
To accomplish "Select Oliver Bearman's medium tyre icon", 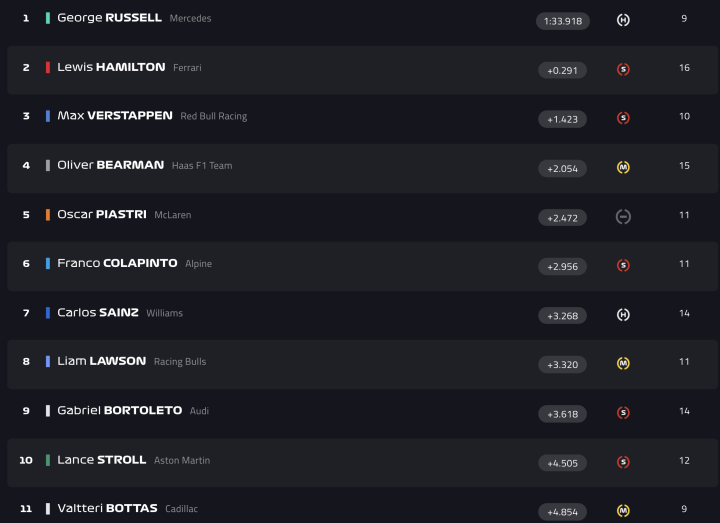I will coord(623,167).
